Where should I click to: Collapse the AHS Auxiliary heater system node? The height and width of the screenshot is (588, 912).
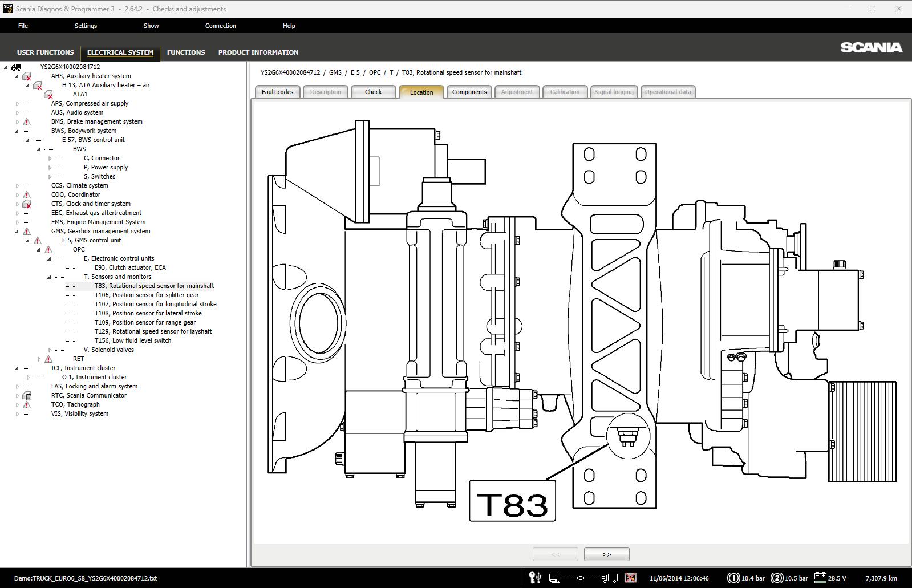[17, 76]
